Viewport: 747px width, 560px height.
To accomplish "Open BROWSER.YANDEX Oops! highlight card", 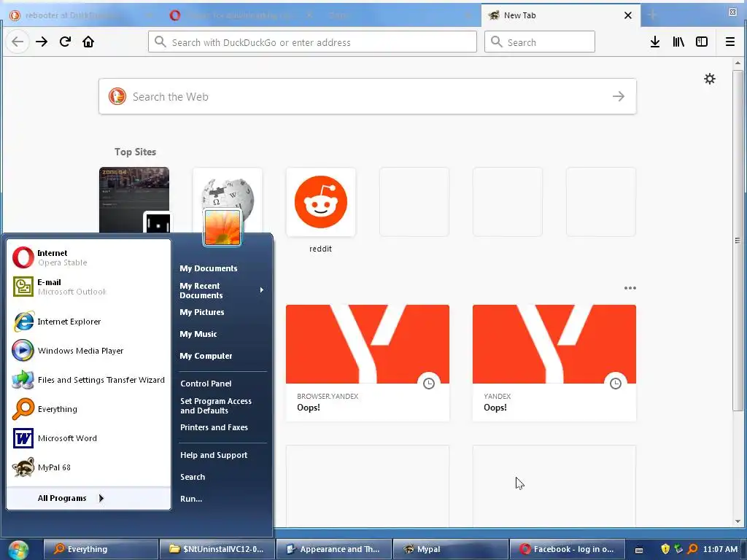I will pyautogui.click(x=368, y=363).
